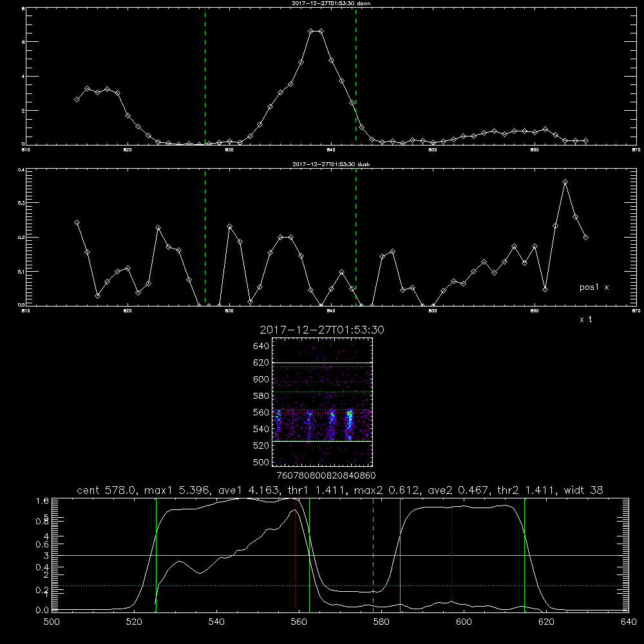Click the central heatmap image

click(323, 402)
